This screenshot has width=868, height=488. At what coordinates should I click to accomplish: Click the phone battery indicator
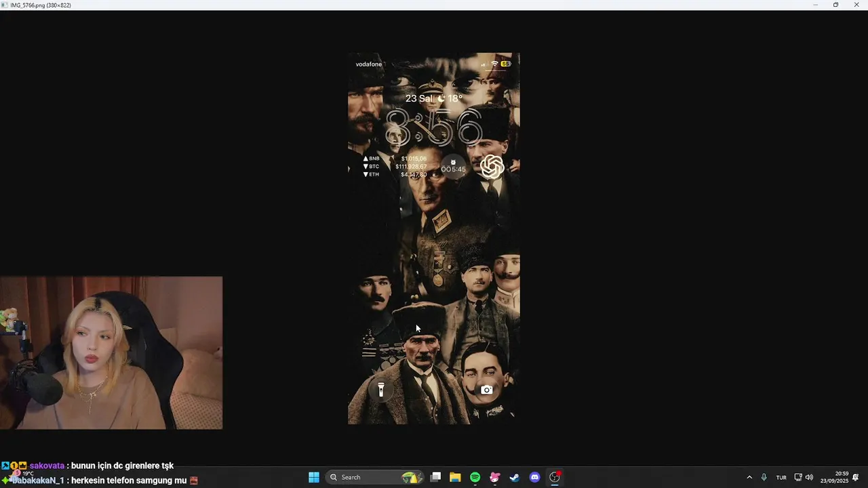coord(506,64)
